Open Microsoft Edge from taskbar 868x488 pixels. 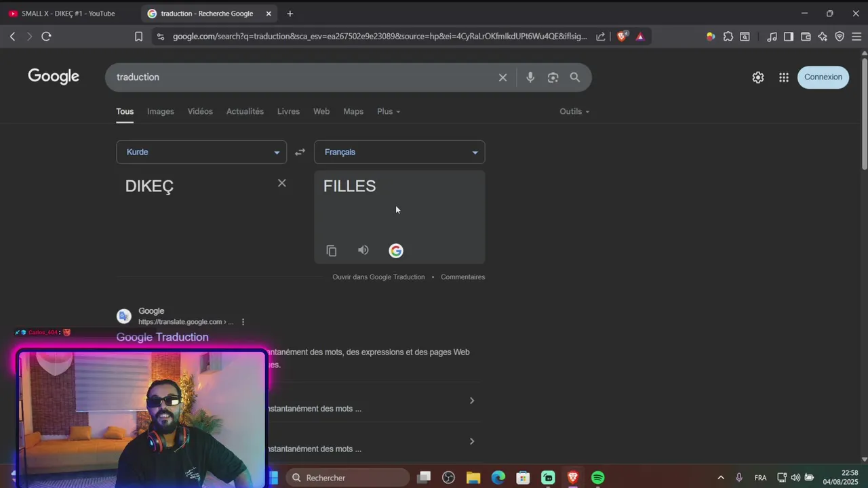[498, 478]
